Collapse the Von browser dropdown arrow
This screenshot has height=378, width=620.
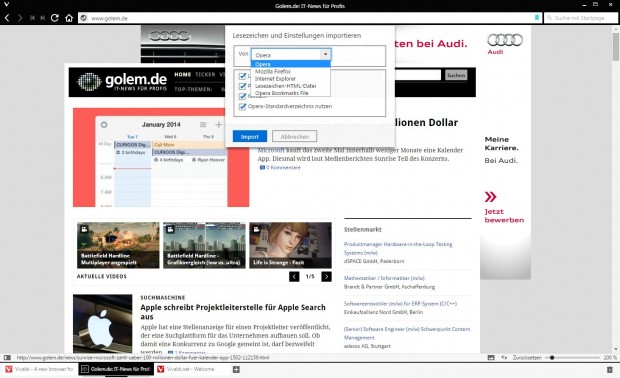point(325,55)
